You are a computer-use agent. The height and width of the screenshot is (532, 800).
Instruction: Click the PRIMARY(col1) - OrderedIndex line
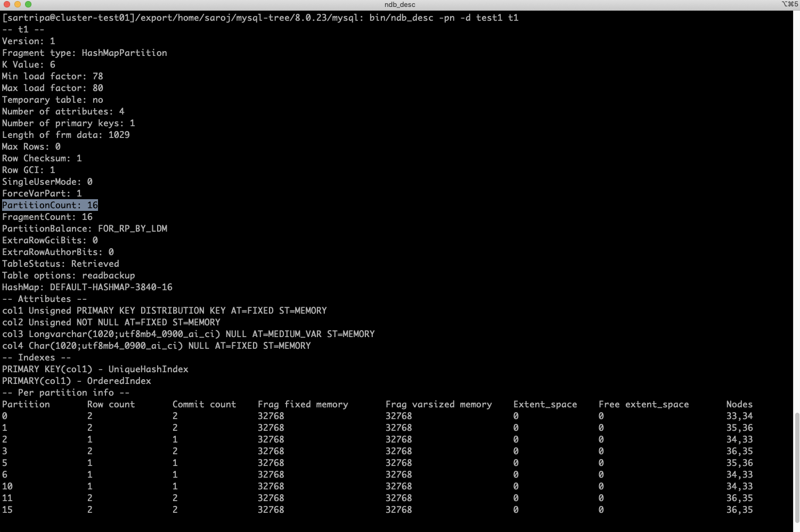77,381
